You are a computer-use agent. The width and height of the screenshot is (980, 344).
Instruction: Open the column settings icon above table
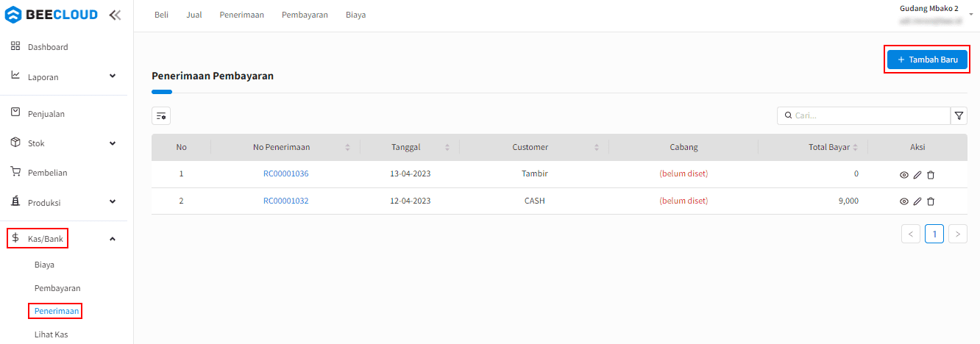tap(161, 115)
